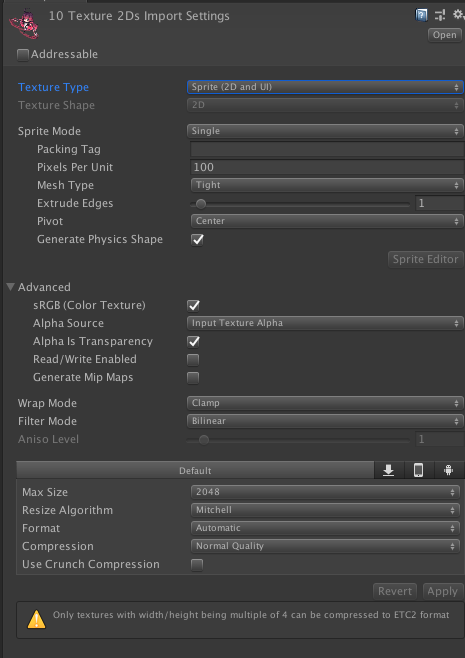Collapse the Advanced section triangle
Screen dimensions: 465x658
point(11,287)
